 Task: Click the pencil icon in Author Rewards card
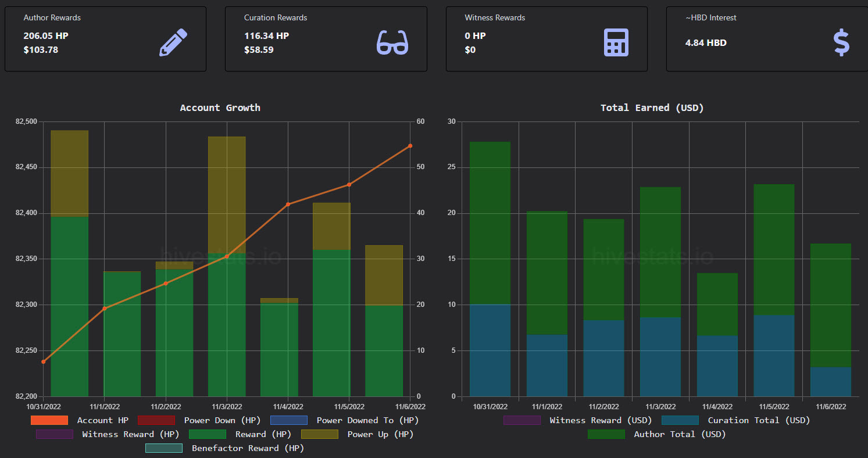click(173, 42)
